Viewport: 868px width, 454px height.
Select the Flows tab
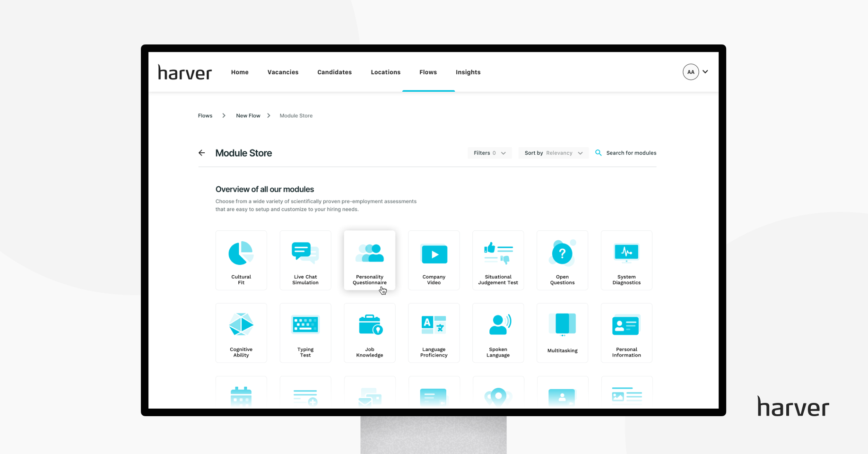click(x=428, y=72)
